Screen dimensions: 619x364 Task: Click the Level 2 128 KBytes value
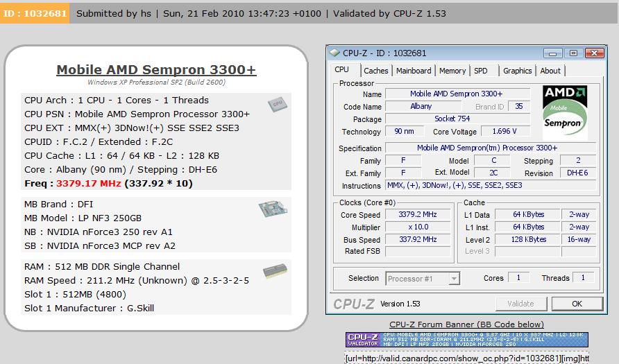(528, 239)
